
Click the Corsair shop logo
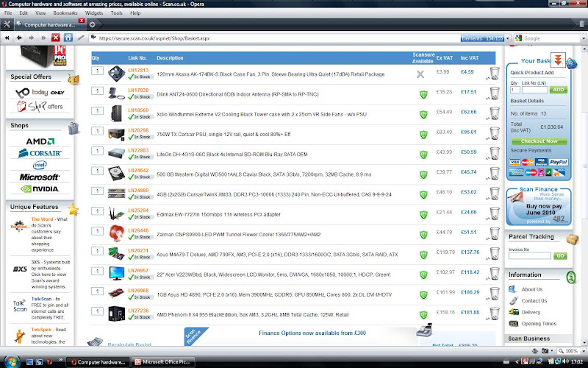point(40,153)
